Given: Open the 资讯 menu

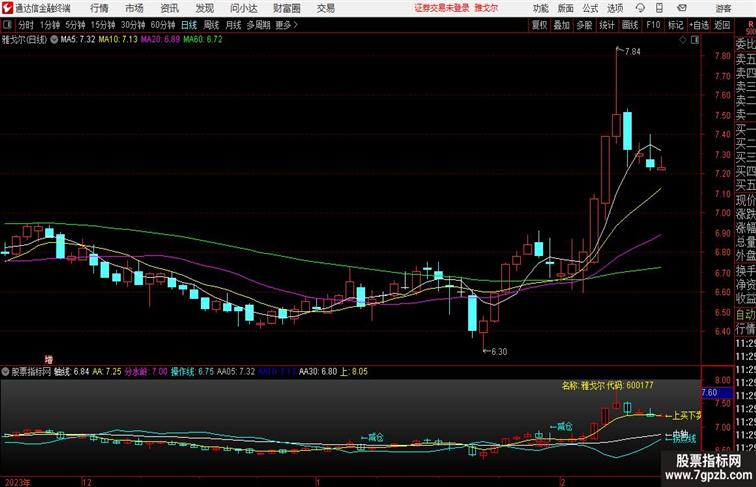Looking at the screenshot, I should point(169,8).
